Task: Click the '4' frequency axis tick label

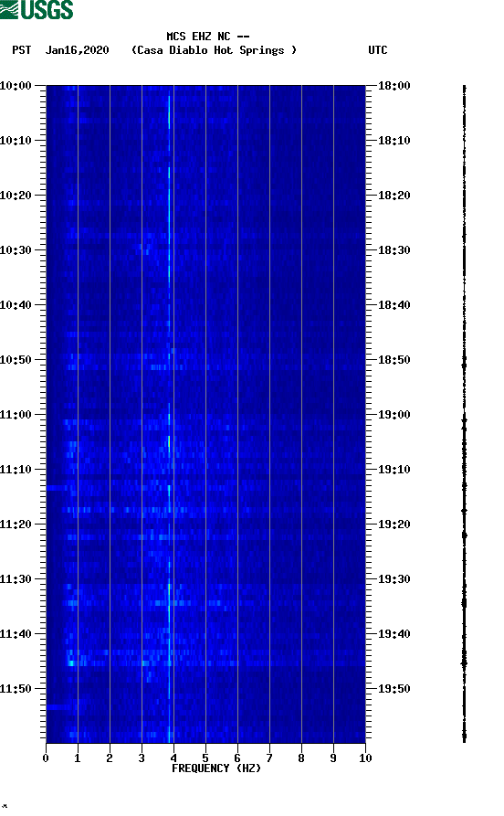Action: pyautogui.click(x=173, y=758)
